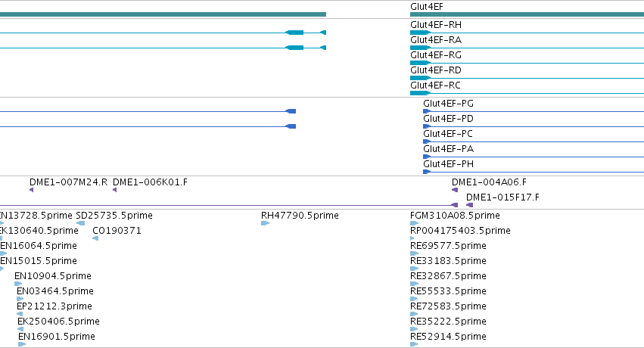Select the DME1-007M24.R clone end marker
The image size is (644, 348).
[x=31, y=190]
